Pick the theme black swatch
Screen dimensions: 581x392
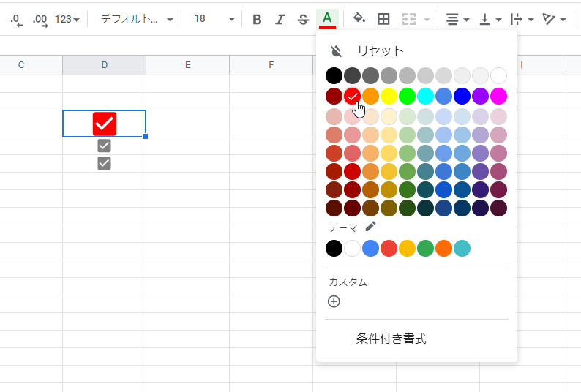(x=334, y=248)
